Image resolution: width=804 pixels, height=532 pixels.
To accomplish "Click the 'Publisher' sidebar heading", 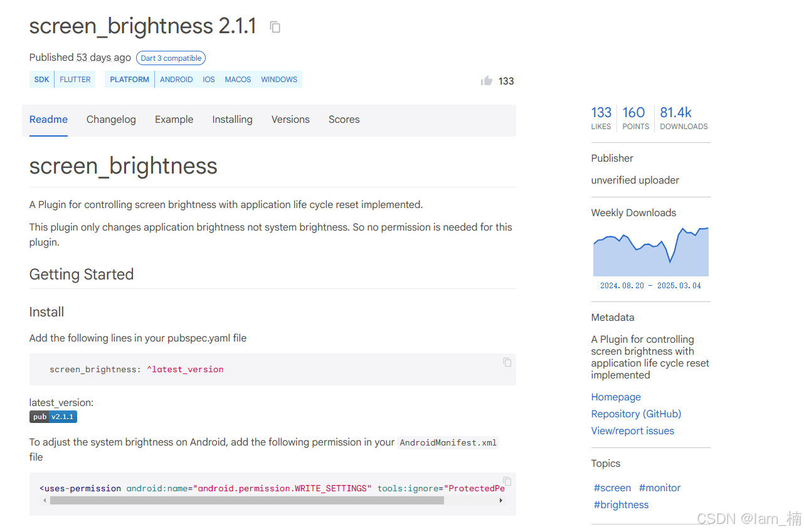I will [612, 159].
